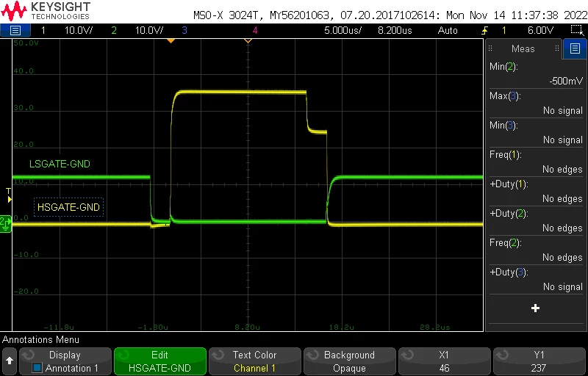Select channel 4 in the top bar

(255, 30)
